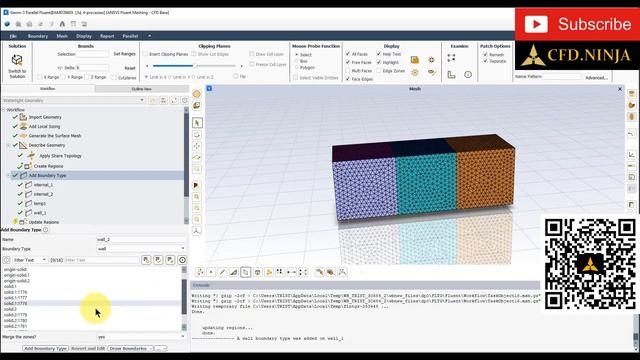Select the arrow pointer tool in viewport toolbar
Image resolution: width=640 pixels, height=360 pixels.
[197, 123]
